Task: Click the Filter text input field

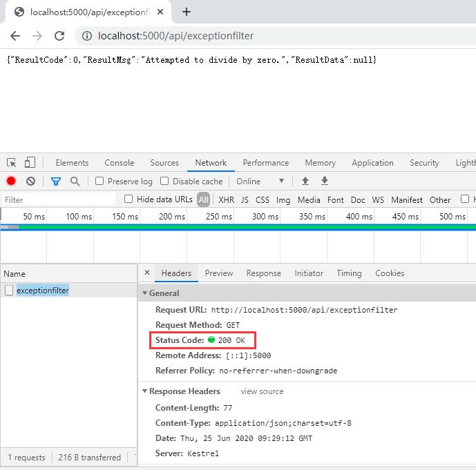Action: 59,200
